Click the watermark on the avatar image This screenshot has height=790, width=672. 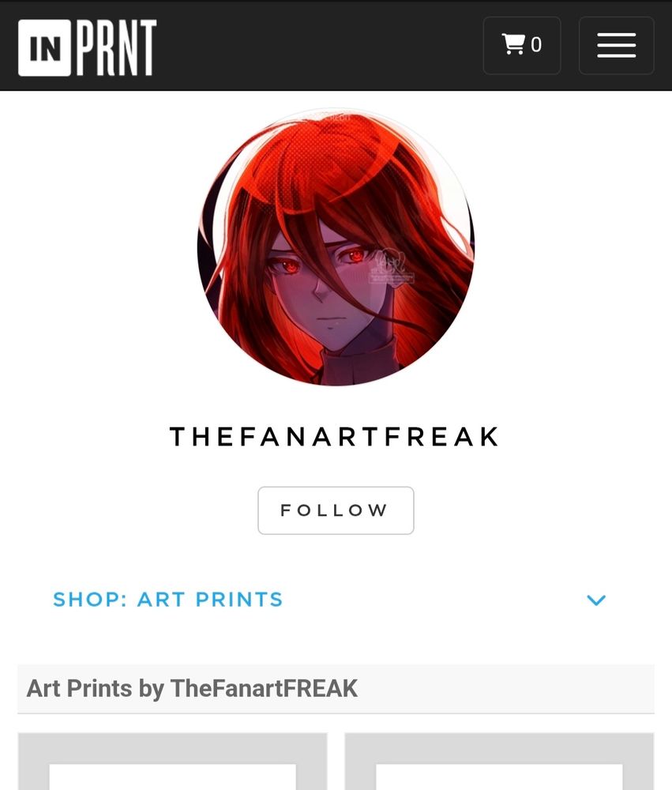pyautogui.click(x=392, y=268)
